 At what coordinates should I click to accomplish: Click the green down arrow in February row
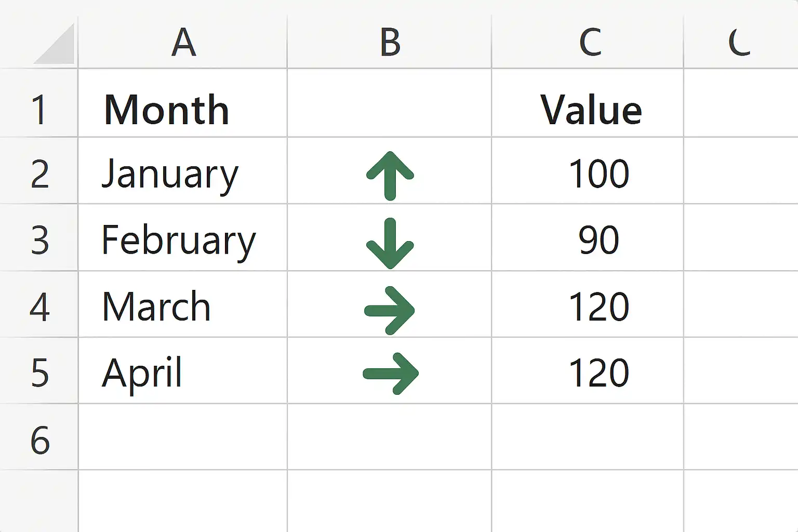390,243
